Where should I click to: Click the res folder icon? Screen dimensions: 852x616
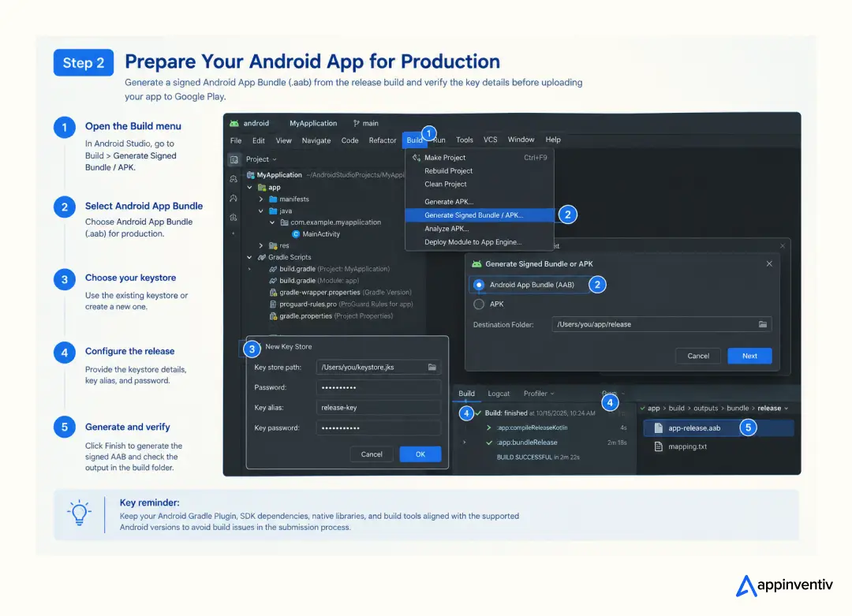(273, 246)
